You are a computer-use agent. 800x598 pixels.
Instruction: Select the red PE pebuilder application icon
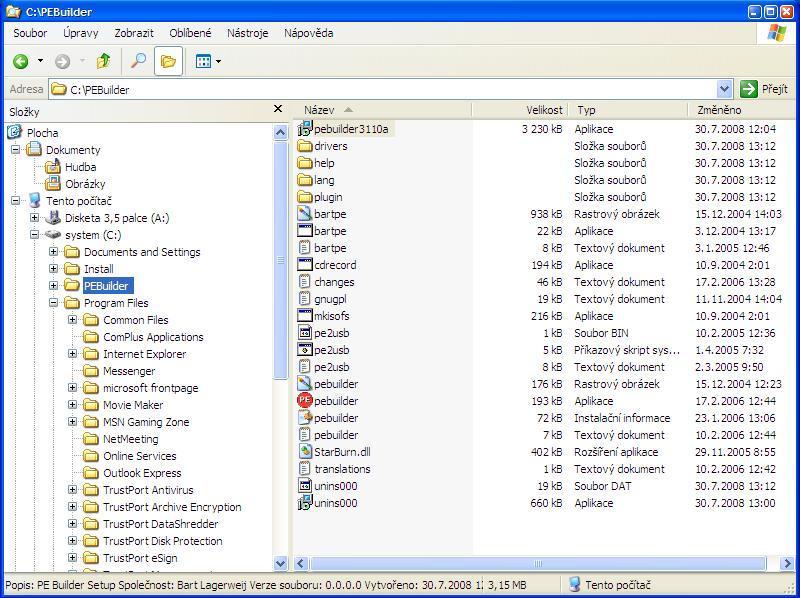[305, 401]
